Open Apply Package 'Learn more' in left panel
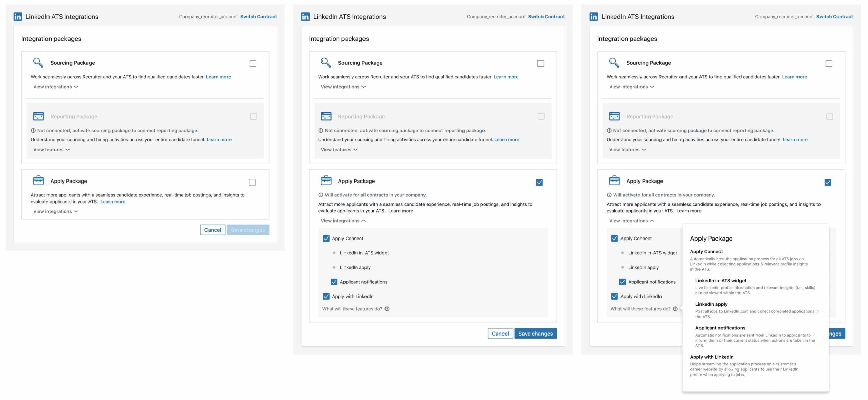The height and width of the screenshot is (400, 868). 113,202
